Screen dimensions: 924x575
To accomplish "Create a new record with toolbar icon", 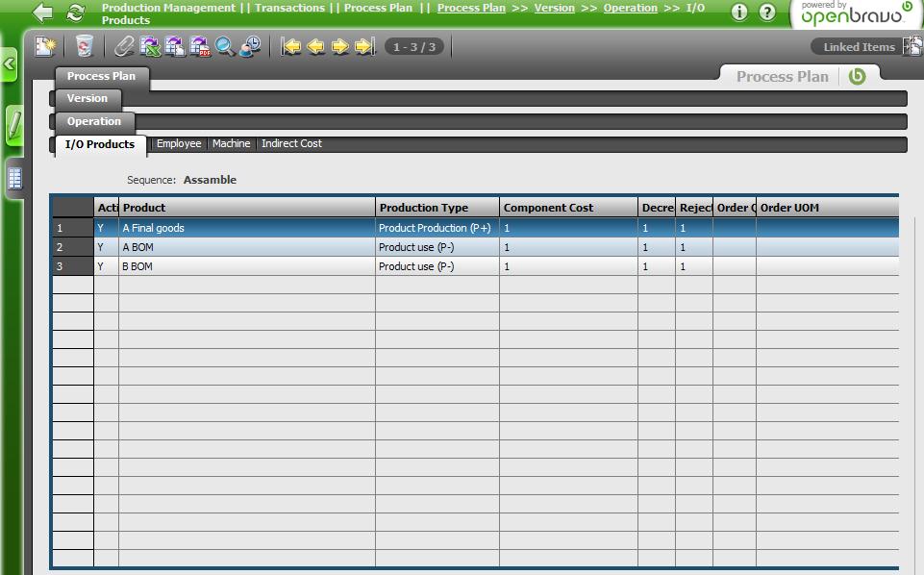I will (45, 46).
